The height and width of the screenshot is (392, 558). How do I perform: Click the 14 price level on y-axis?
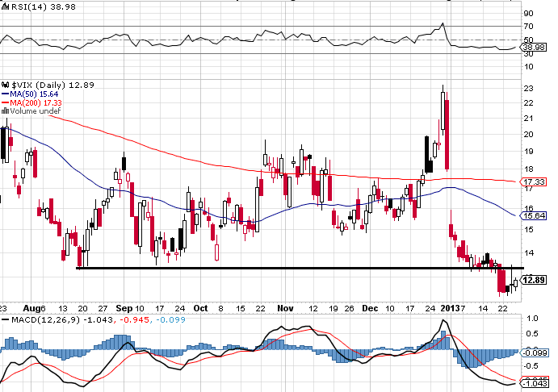click(528, 253)
